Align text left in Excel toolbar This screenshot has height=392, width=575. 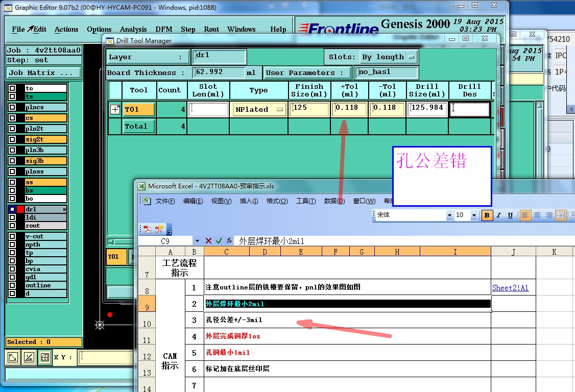(525, 215)
